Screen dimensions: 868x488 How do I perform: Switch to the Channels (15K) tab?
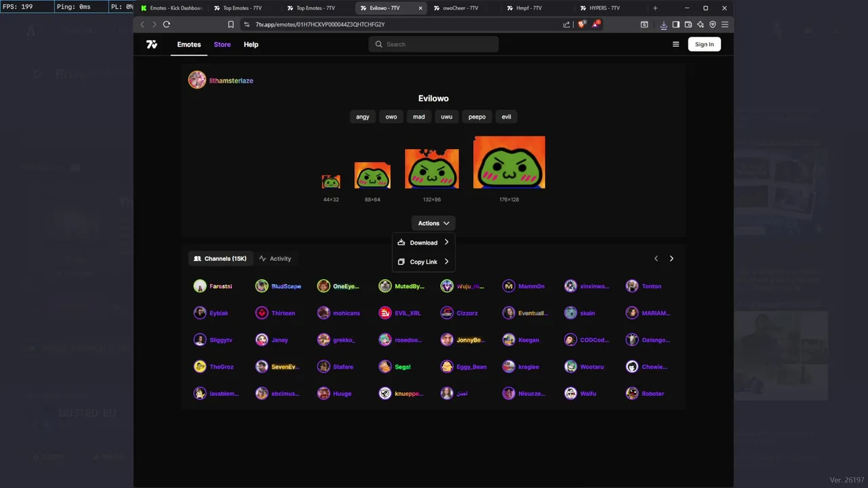[x=220, y=258]
